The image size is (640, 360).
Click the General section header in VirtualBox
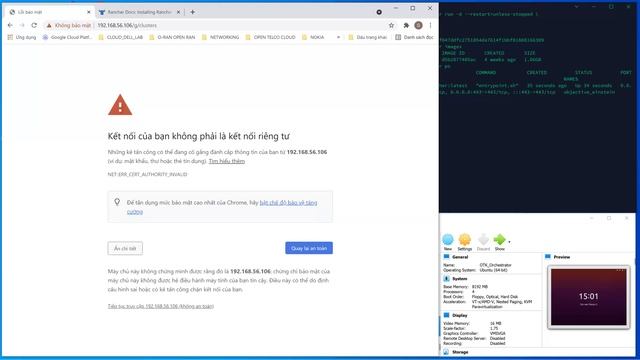click(460, 257)
